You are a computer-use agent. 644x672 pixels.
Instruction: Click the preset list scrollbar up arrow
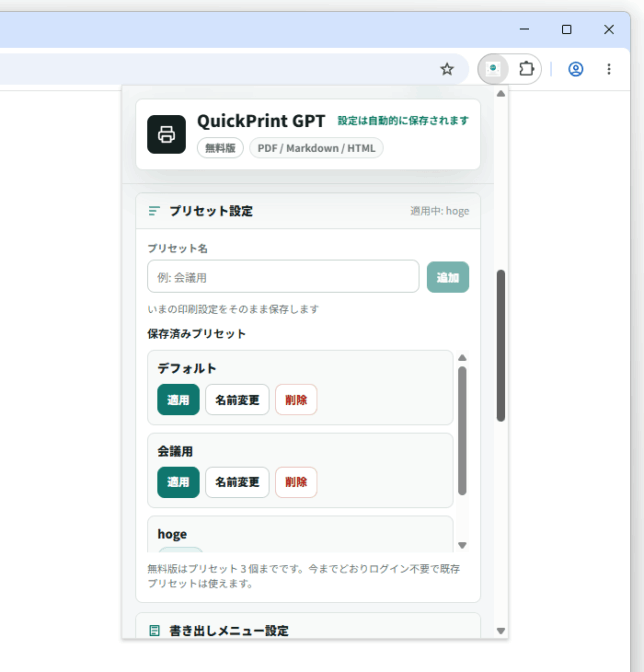coord(462,358)
